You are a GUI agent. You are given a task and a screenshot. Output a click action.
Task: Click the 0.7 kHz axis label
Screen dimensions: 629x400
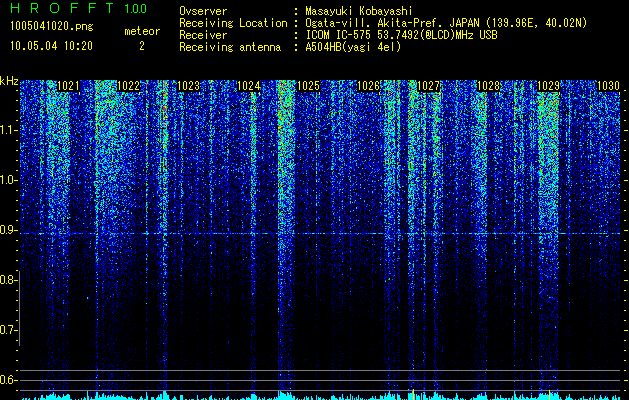pos(8,330)
